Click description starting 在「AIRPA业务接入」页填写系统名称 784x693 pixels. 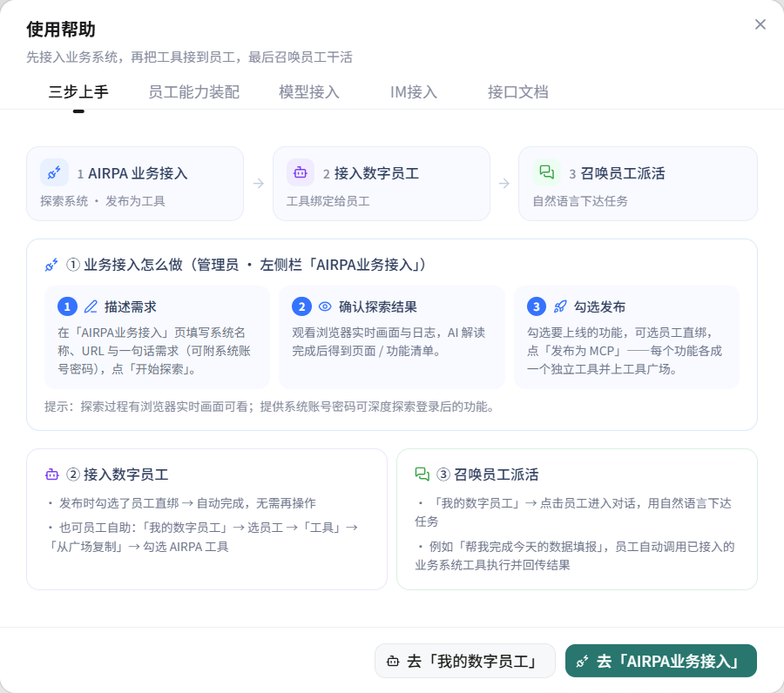[154, 351]
